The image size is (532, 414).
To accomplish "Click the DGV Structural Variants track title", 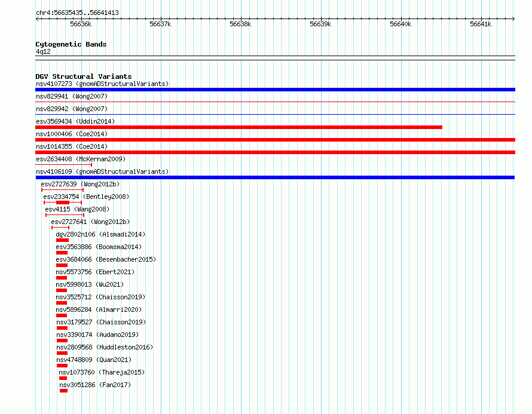I will click(84, 76).
